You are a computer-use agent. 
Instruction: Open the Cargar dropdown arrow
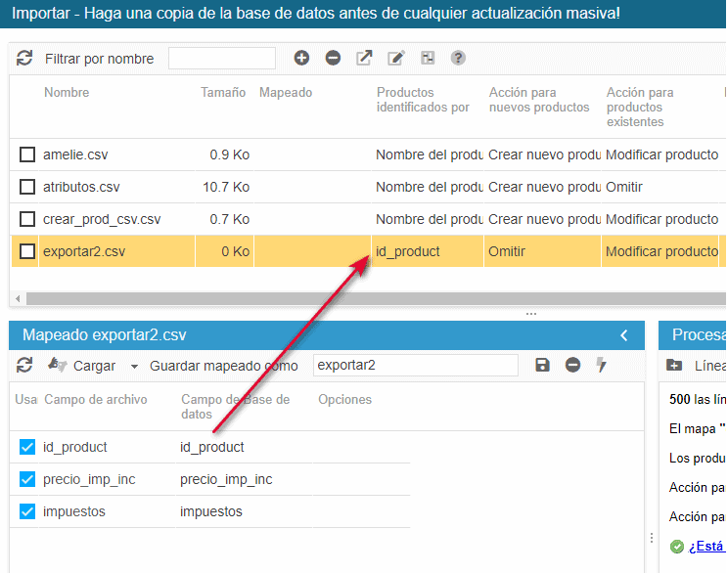[135, 367]
